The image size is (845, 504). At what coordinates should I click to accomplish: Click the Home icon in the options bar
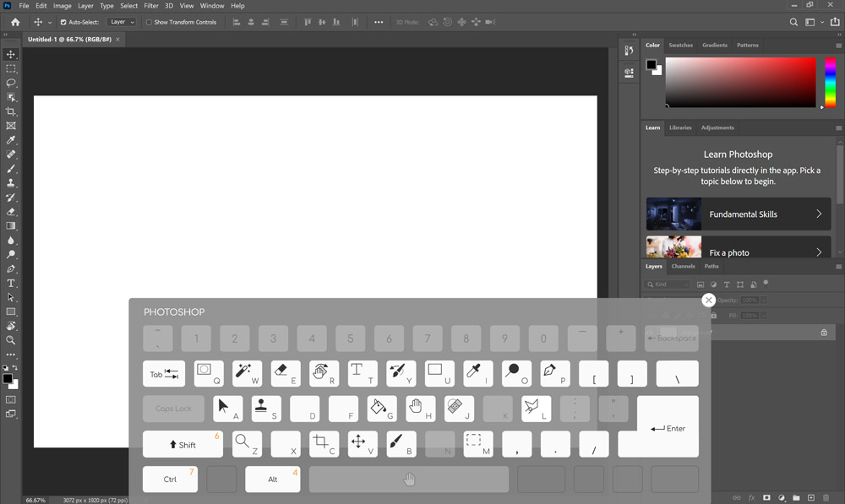pos(15,22)
